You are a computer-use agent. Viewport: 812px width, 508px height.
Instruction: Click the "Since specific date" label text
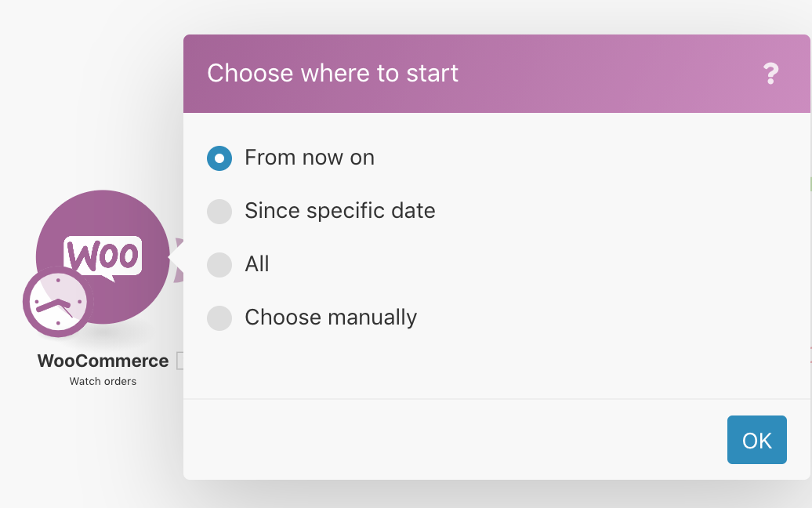[x=339, y=211]
